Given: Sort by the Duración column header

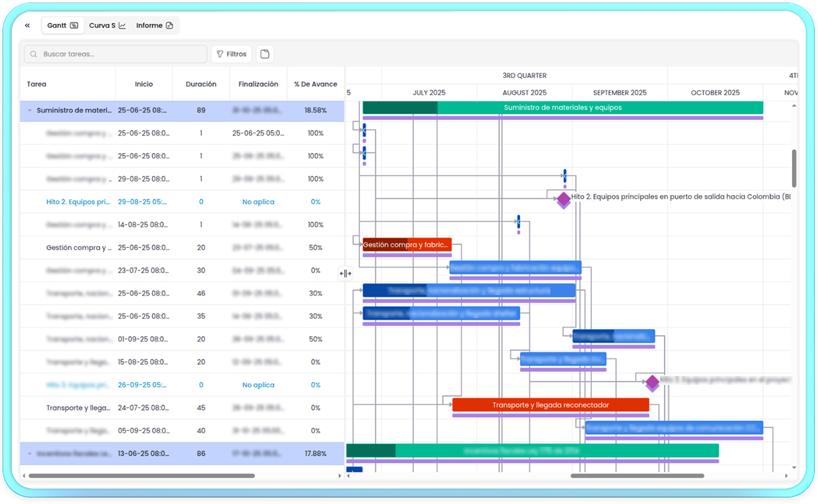Looking at the screenshot, I should tap(201, 84).
